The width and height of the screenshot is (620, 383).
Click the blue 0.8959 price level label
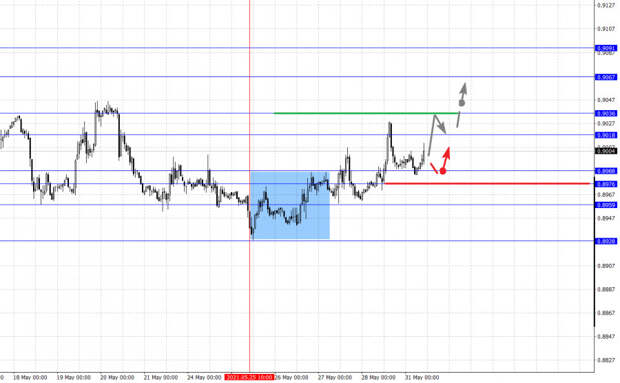coord(606,205)
